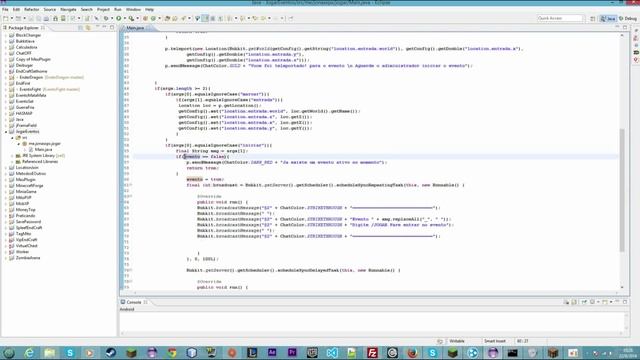This screenshot has width=640, height=360.
Task: Click the Writable status bar entry
Action: [457, 341]
